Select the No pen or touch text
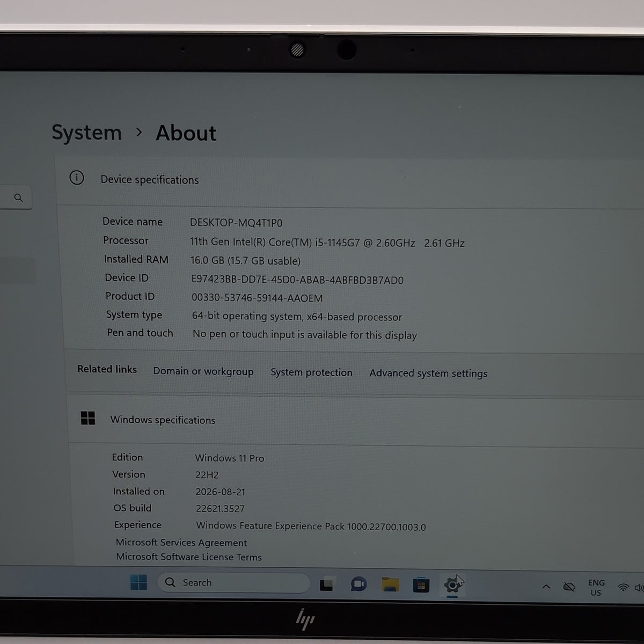 click(304, 335)
